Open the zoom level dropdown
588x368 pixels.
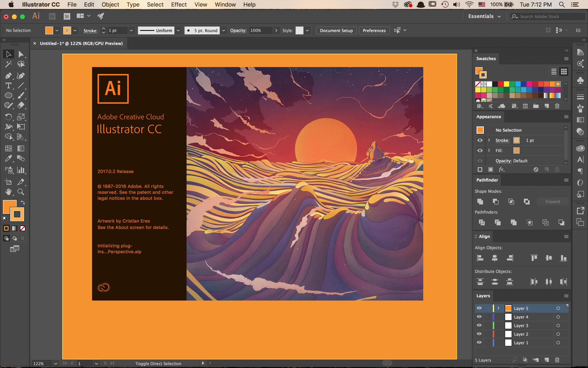56,363
